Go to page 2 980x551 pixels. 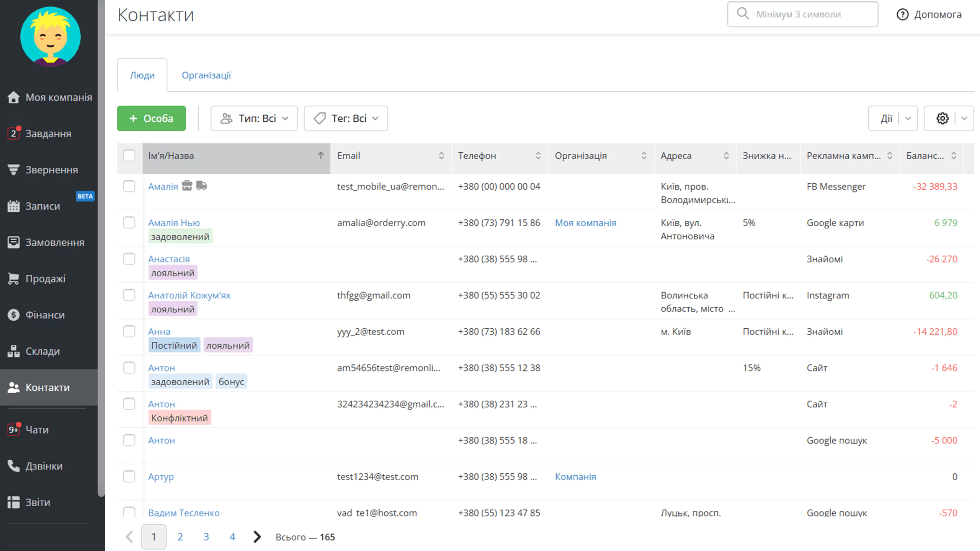click(x=180, y=537)
